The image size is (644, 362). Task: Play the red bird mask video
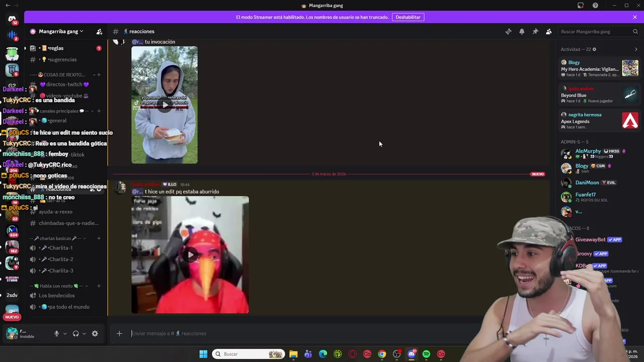[x=190, y=255]
